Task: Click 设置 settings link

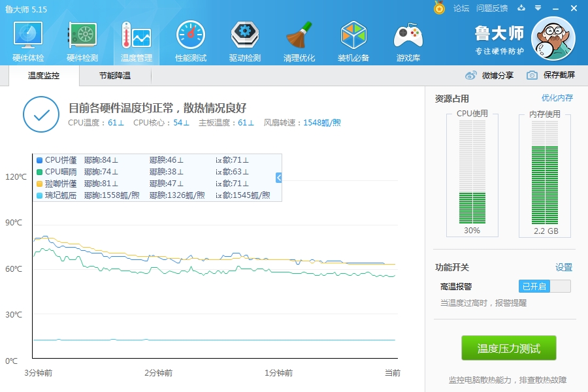Action: pos(564,267)
